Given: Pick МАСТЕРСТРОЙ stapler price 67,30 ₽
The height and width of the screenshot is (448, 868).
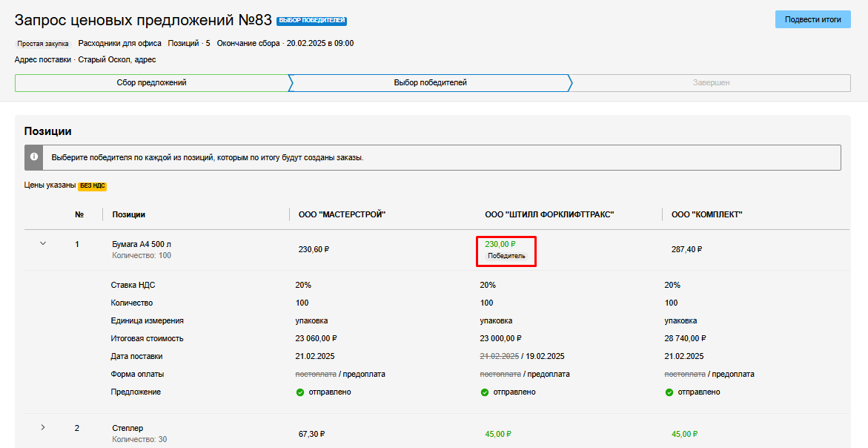Looking at the screenshot, I should coord(311,434).
